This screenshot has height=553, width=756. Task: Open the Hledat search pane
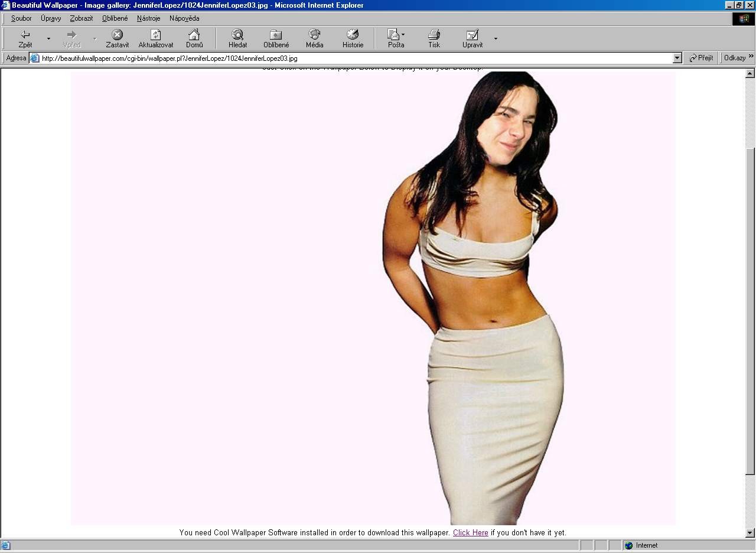238,38
